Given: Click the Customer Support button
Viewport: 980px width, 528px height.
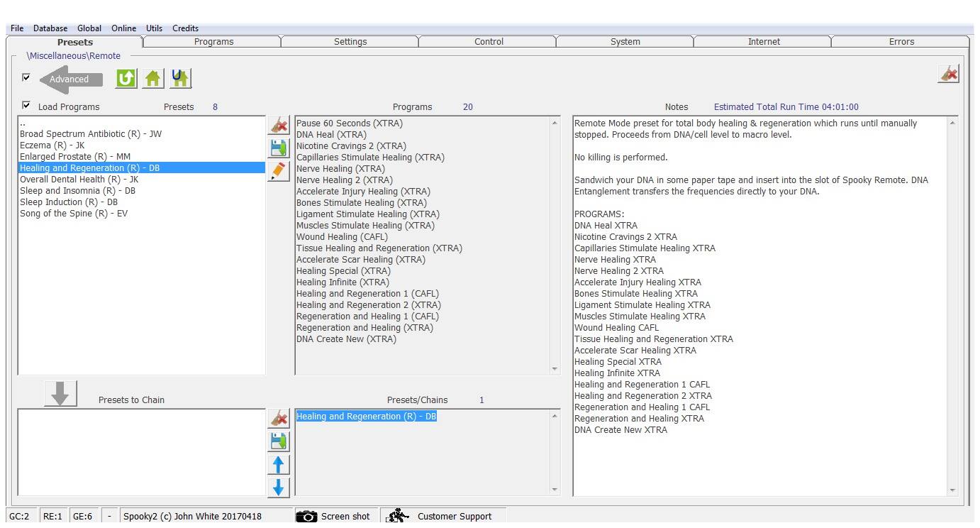Looking at the screenshot, I should coord(444,517).
